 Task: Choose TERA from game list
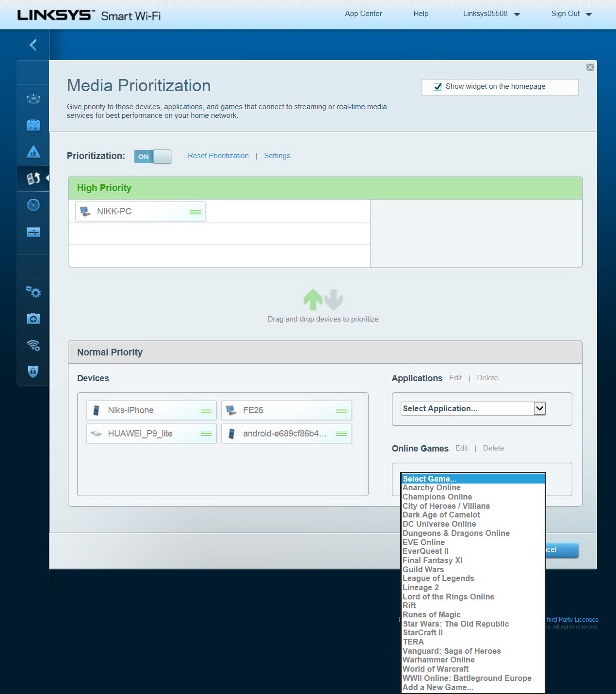tap(473, 642)
